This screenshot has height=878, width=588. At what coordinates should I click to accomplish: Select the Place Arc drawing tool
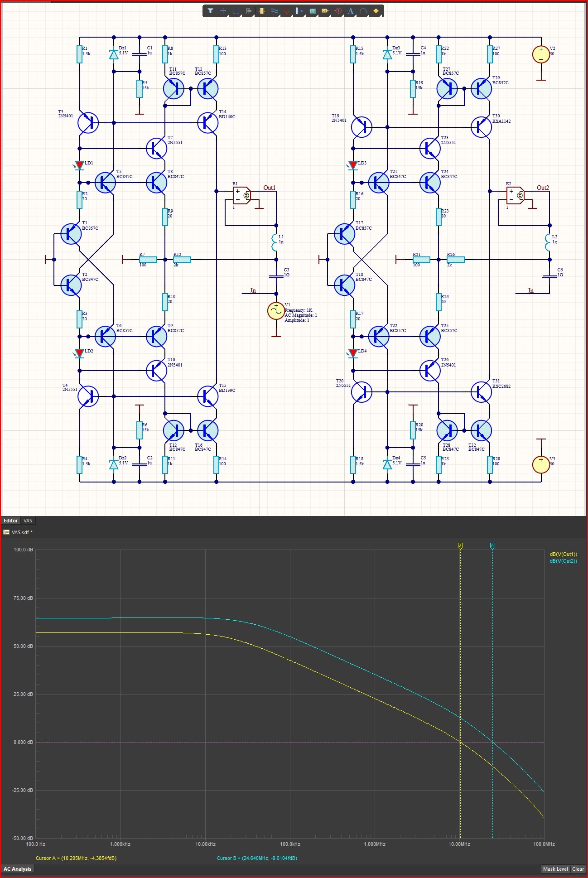(363, 11)
